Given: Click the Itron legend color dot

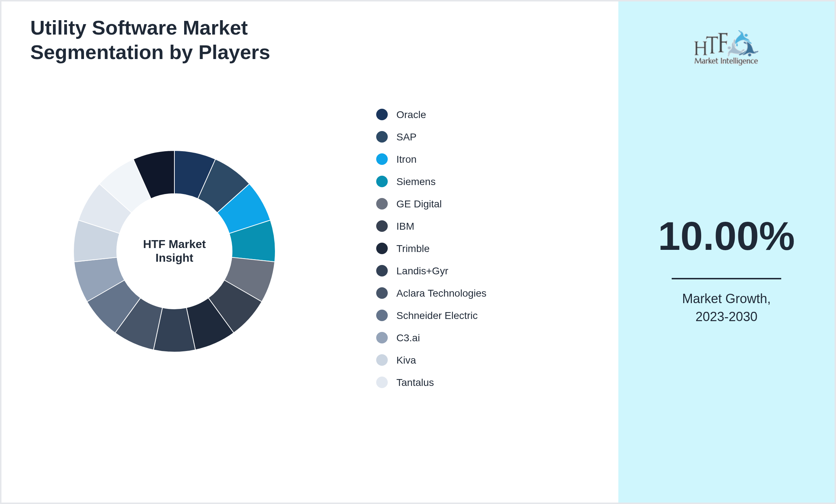Looking at the screenshot, I should pos(382,159).
